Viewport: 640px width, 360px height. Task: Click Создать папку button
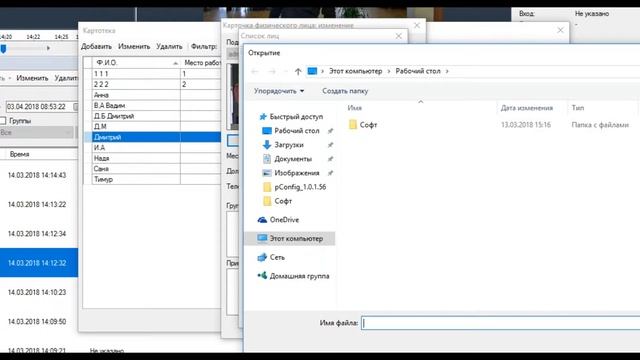tap(345, 91)
